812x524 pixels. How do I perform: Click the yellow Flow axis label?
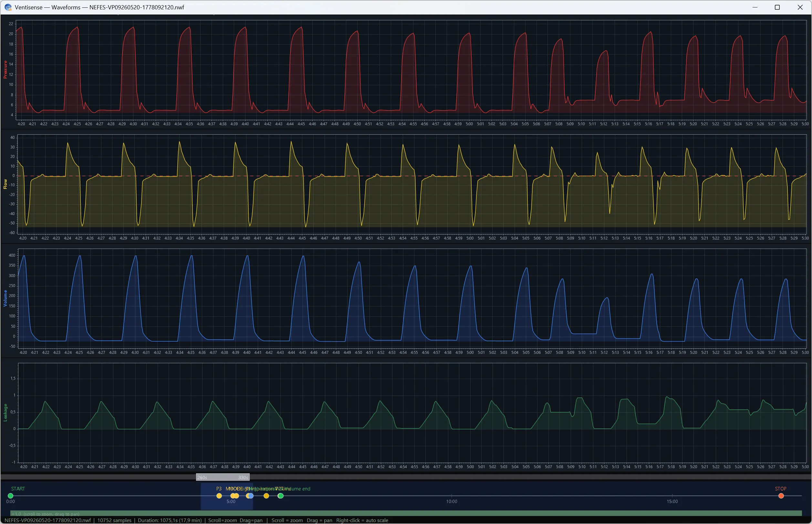pos(5,184)
